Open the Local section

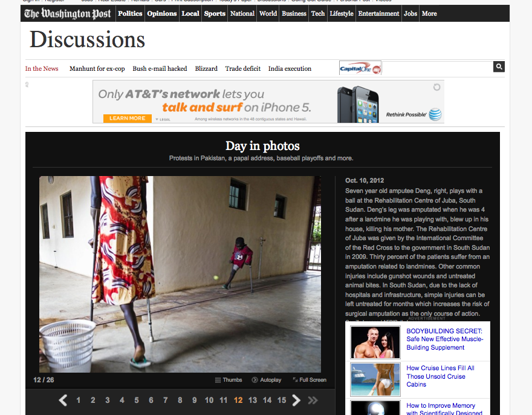[x=190, y=13]
